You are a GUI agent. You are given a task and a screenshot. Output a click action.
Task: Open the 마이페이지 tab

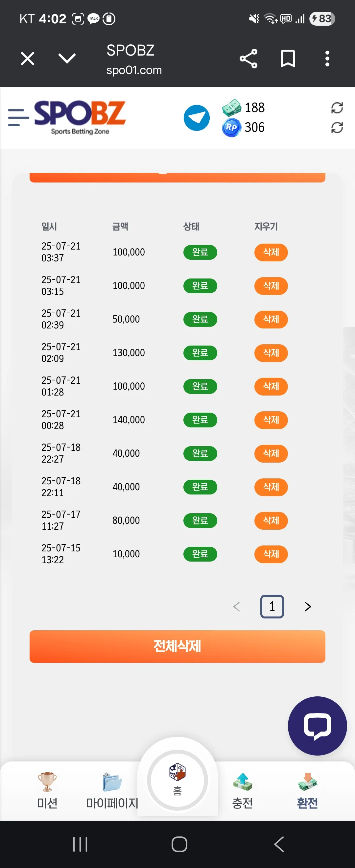(112, 790)
